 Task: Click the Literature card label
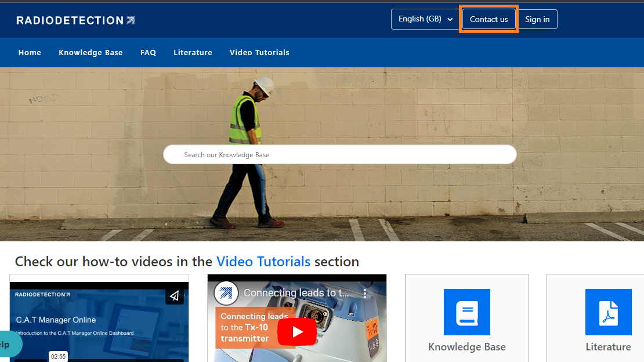coord(608,347)
